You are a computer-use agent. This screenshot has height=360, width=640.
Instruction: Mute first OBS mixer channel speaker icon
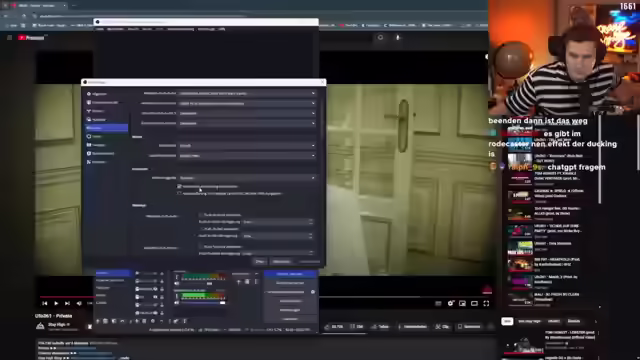pyautogui.click(x=177, y=283)
